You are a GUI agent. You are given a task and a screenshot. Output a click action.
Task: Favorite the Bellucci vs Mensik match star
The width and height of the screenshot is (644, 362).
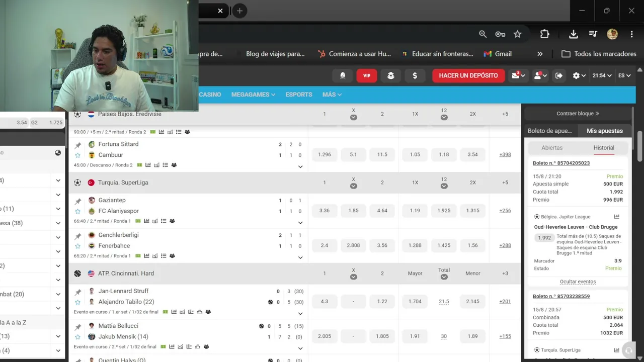coord(78,337)
